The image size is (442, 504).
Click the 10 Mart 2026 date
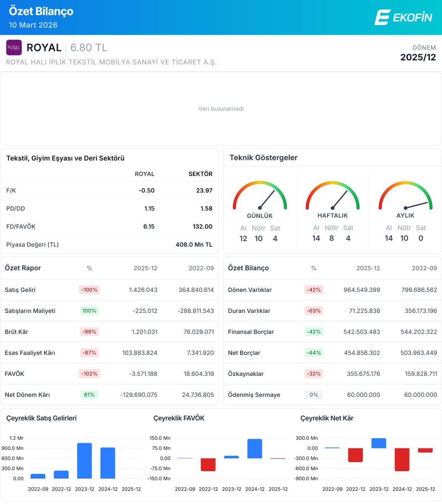coord(33,25)
